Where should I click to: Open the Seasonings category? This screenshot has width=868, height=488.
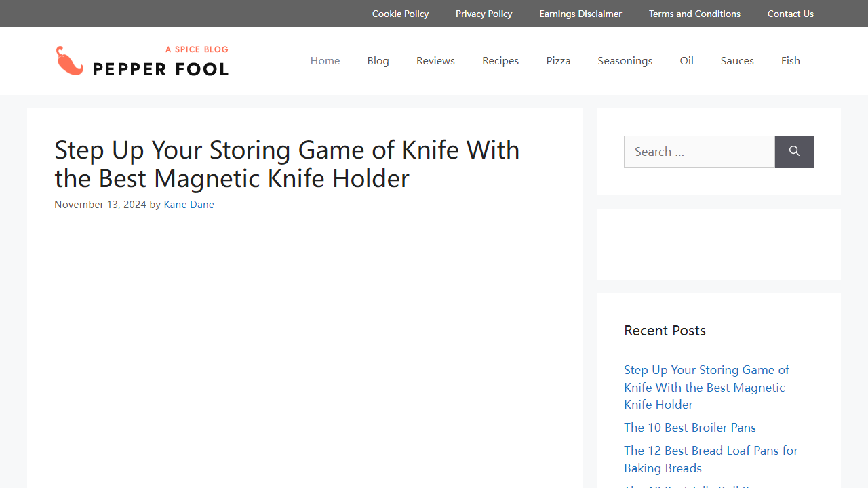pyautogui.click(x=625, y=61)
